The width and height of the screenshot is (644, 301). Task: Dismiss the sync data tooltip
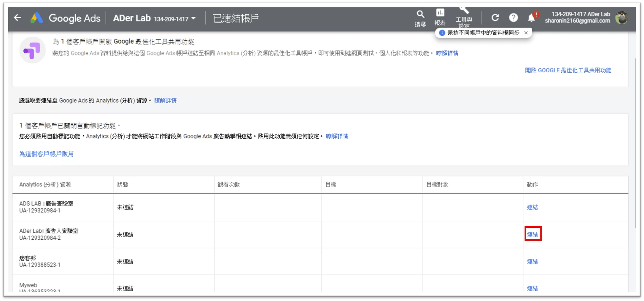(526, 33)
